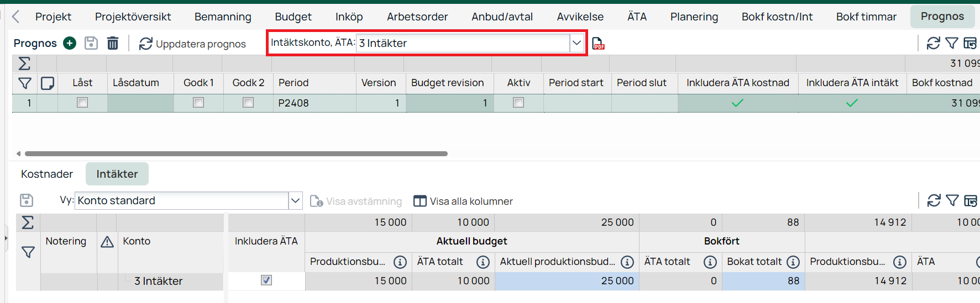Expand the Intäktskonto ÄTA dropdown
Viewport: 980px width, 303px height.
(577, 43)
